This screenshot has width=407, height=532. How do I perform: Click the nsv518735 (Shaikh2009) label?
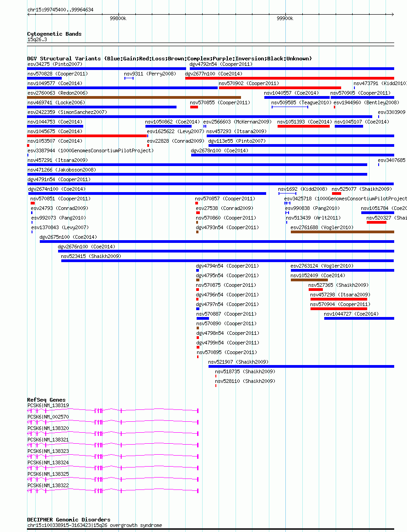click(245, 371)
